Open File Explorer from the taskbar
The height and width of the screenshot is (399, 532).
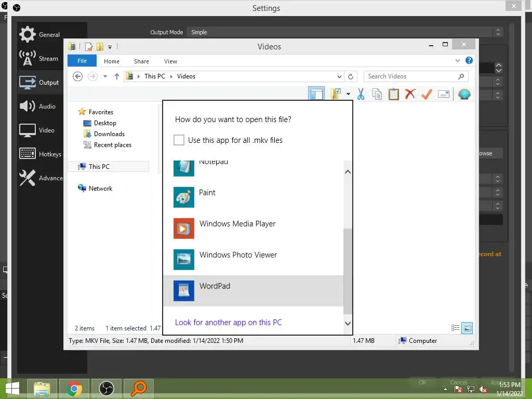42,389
